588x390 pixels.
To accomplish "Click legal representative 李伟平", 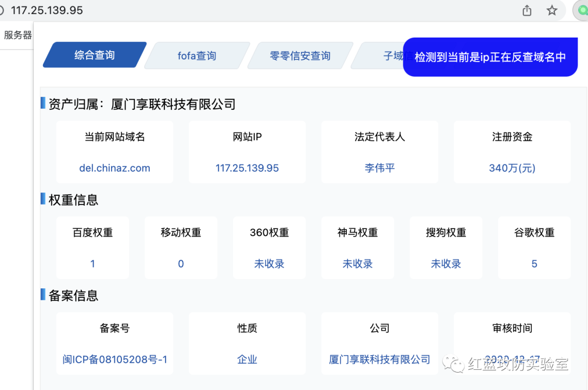I will 379,168.
